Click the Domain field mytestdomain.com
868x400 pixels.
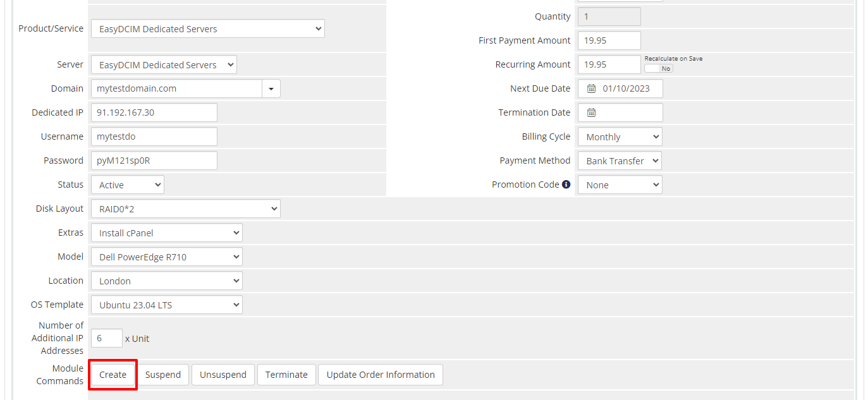pyautogui.click(x=176, y=88)
